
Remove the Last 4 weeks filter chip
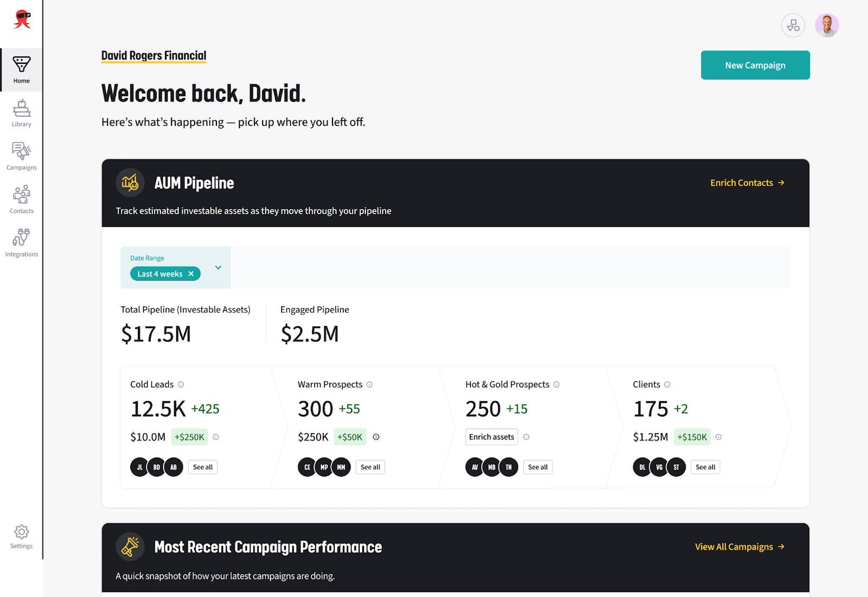point(191,274)
